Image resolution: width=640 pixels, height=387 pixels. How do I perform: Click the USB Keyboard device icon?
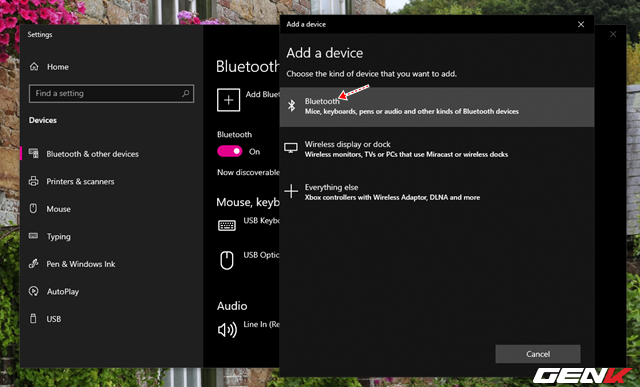227,225
